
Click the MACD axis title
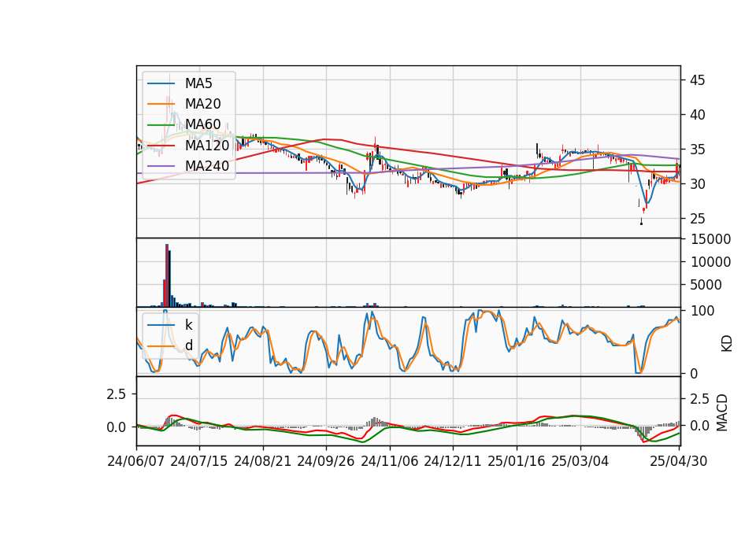click(x=722, y=412)
